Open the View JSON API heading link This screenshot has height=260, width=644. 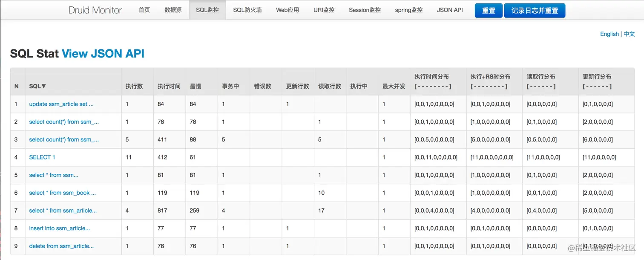click(x=103, y=54)
